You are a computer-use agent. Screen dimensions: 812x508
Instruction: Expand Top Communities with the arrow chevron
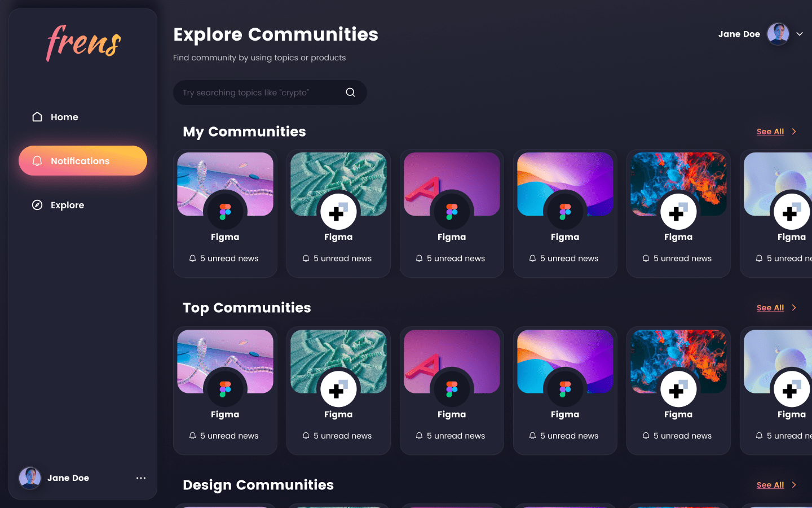794,308
